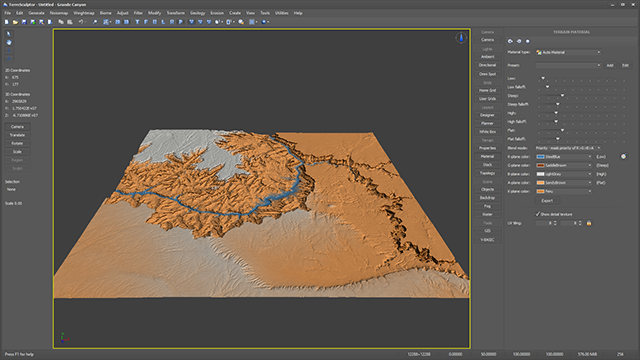Open the Fog panel button
Image resolution: width=640 pixels, height=360 pixels.
pos(487,206)
